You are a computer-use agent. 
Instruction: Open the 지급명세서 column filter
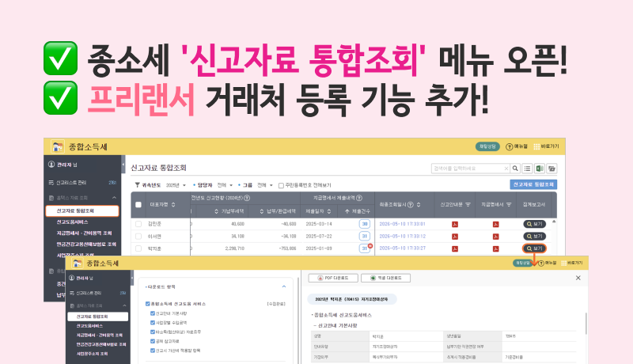(x=509, y=205)
